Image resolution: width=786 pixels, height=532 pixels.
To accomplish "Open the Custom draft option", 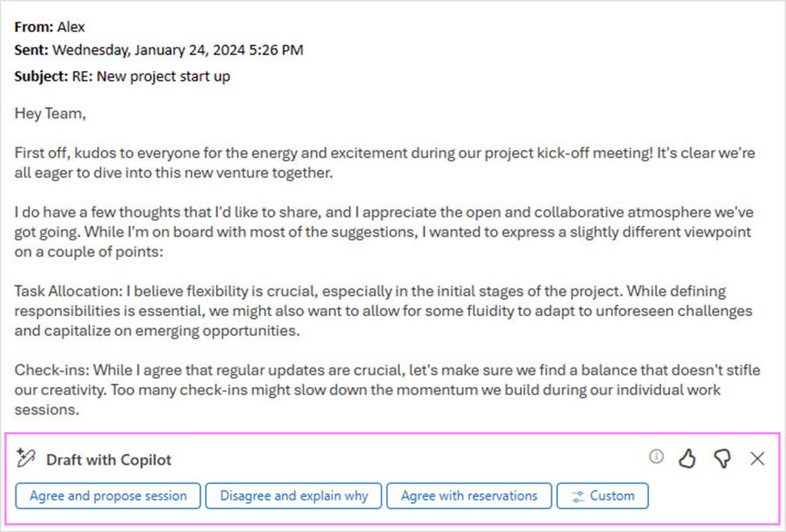I will pos(602,496).
